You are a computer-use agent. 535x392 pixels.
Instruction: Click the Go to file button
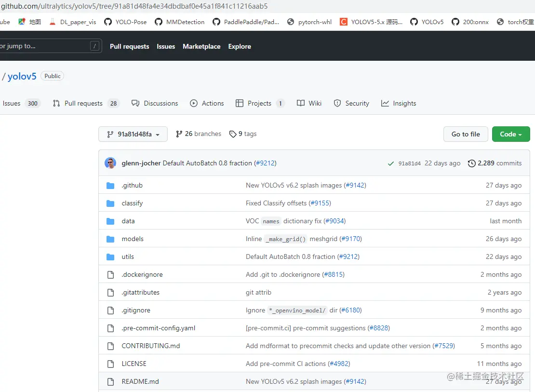[x=466, y=134]
